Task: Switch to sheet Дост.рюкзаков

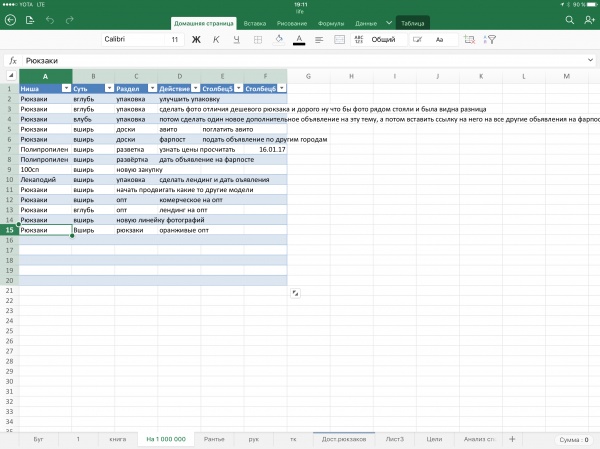Action: 344,439
